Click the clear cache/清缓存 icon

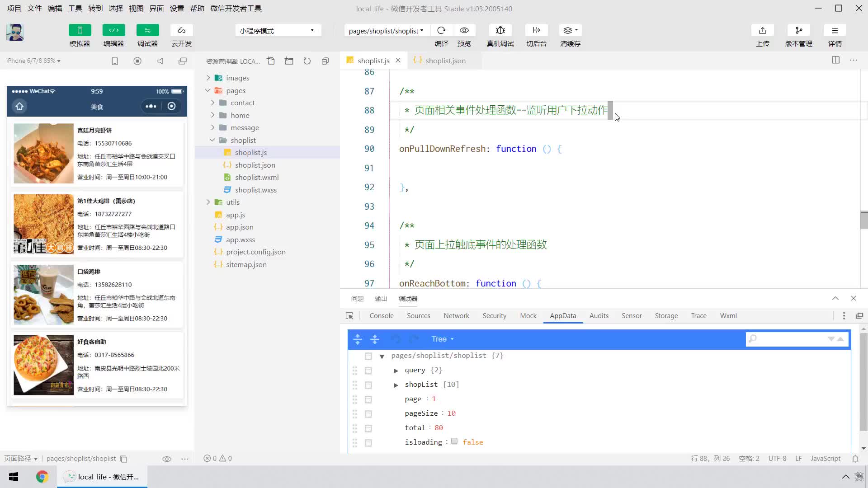568,30
